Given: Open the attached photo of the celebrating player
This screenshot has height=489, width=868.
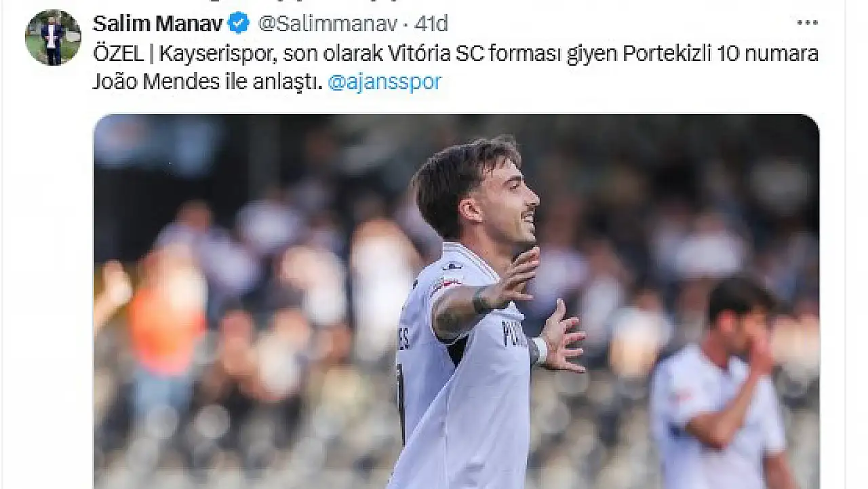Looking at the screenshot, I should click(x=456, y=301).
